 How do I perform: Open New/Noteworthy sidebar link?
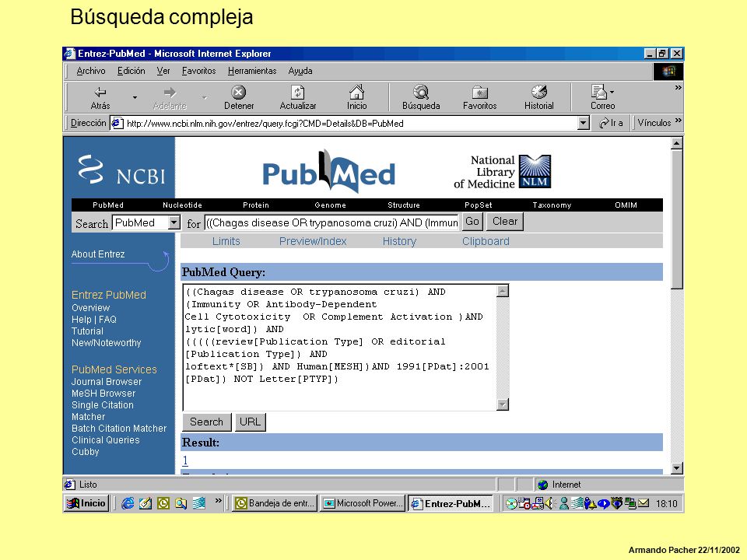tap(107, 343)
